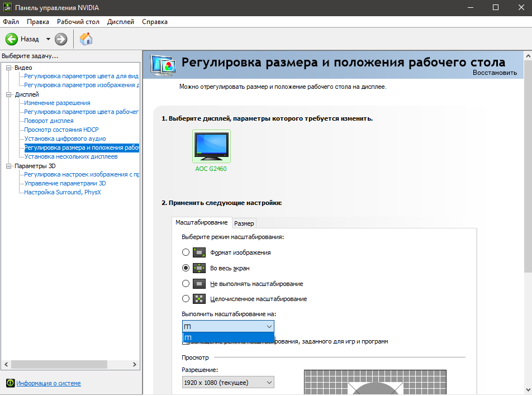Screen dimensions: 532x396
Task: Open Установка цифрового аудио in the tree
Action: click(65, 139)
